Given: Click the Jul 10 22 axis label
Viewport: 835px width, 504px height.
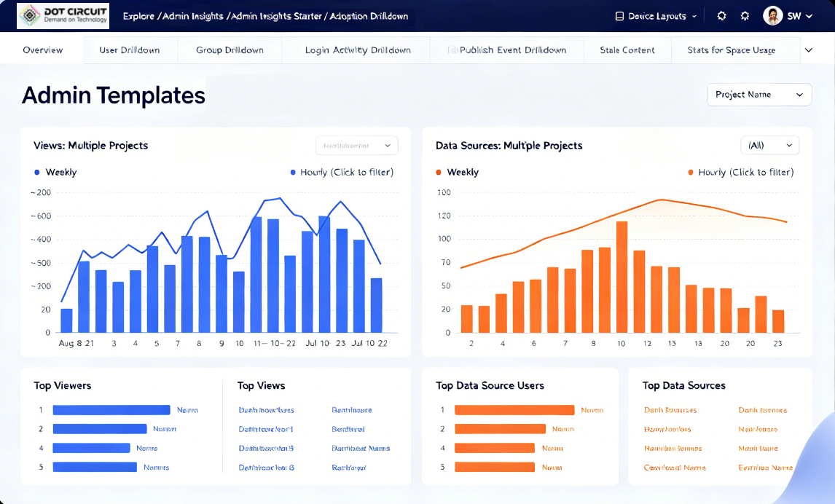Looking at the screenshot, I should coord(369,343).
